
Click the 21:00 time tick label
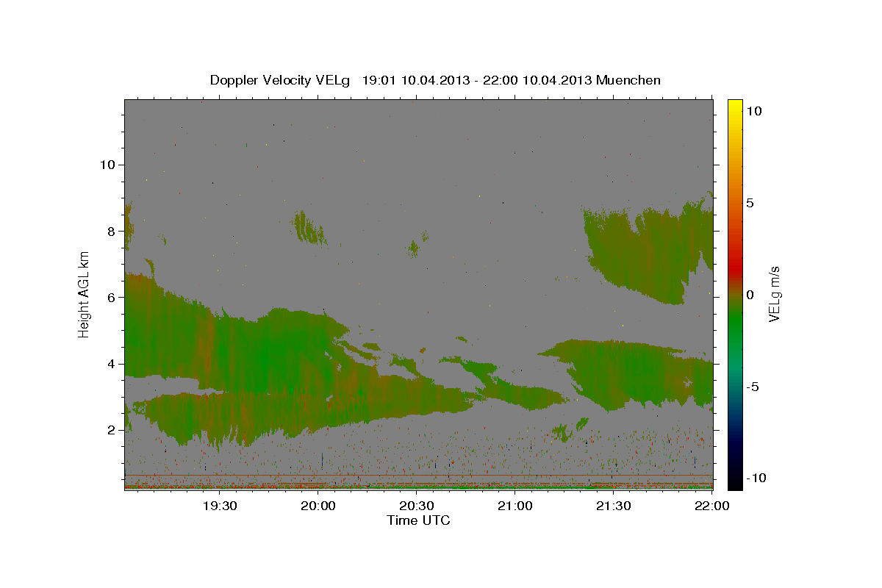point(515,506)
